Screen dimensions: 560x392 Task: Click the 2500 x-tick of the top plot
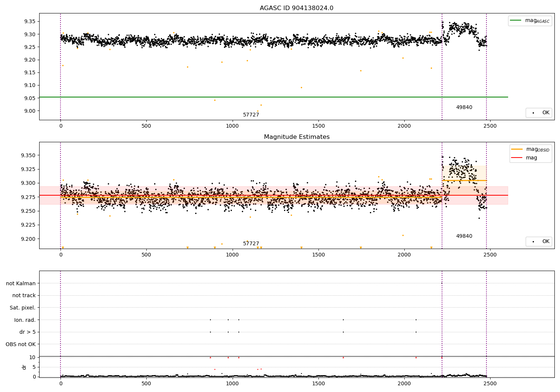[490, 126]
